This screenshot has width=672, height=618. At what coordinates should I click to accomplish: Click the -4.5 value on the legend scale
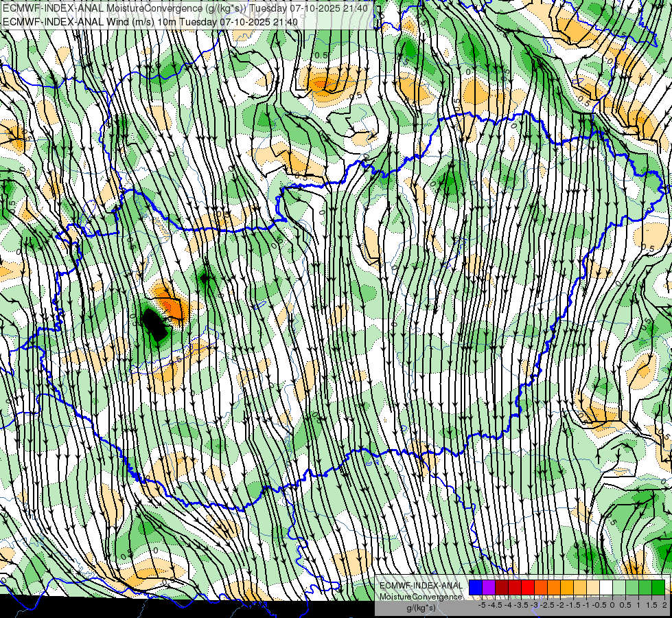[x=495, y=605]
